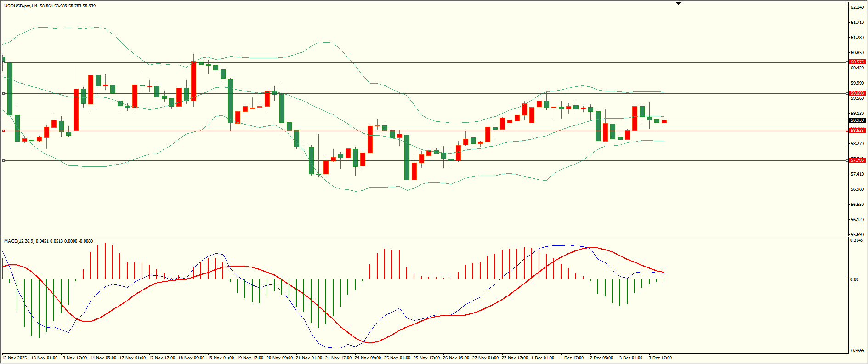Click the 3 Dec 17:00 time label
Screen dimensions: 868x364
[x=660, y=358]
